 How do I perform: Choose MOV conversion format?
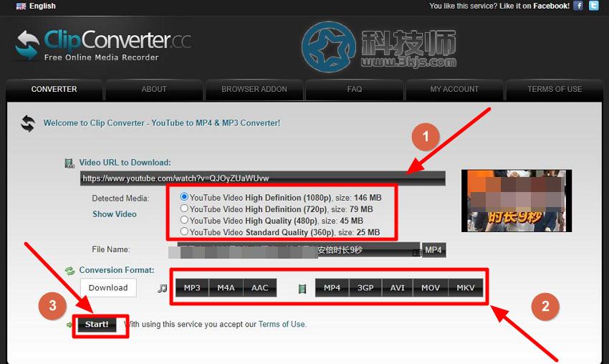pyautogui.click(x=431, y=288)
